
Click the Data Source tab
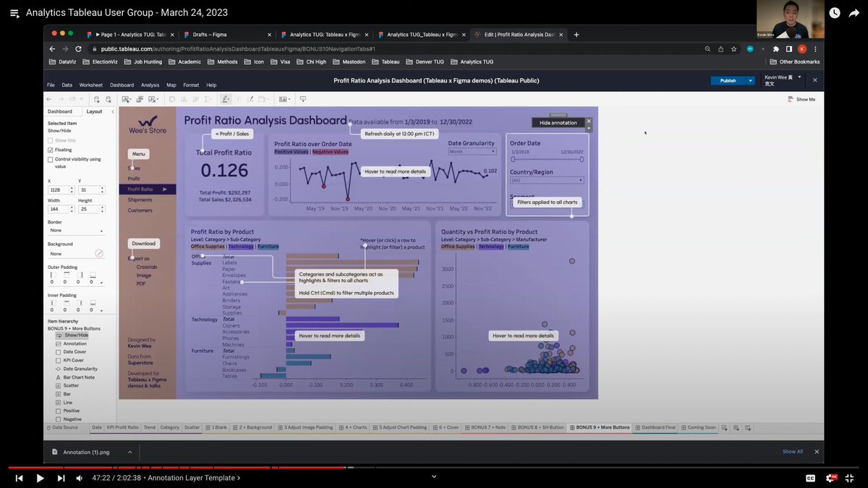point(64,428)
